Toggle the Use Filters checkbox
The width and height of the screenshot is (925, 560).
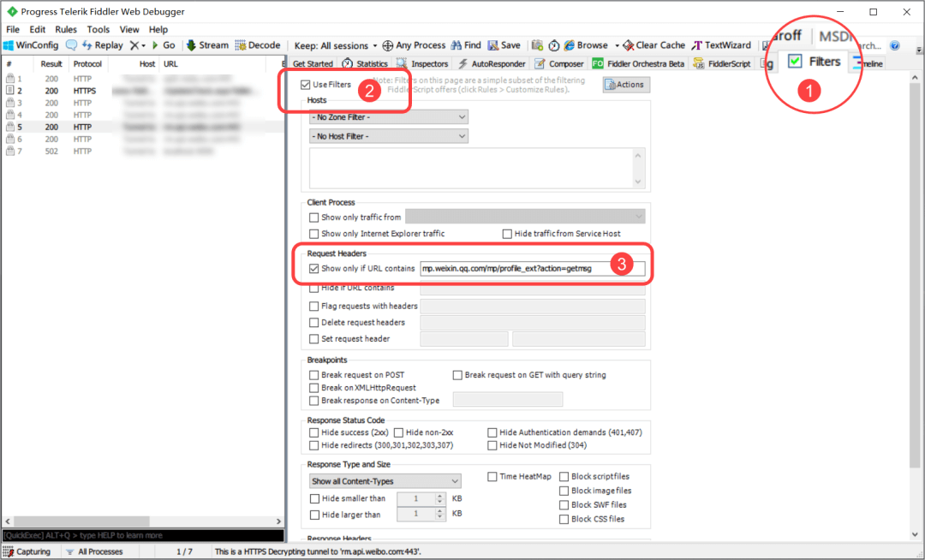[x=305, y=85]
